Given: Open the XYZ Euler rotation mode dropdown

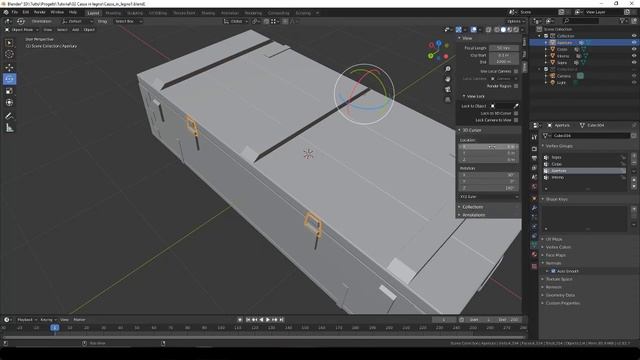Looking at the screenshot, I should coord(489,197).
